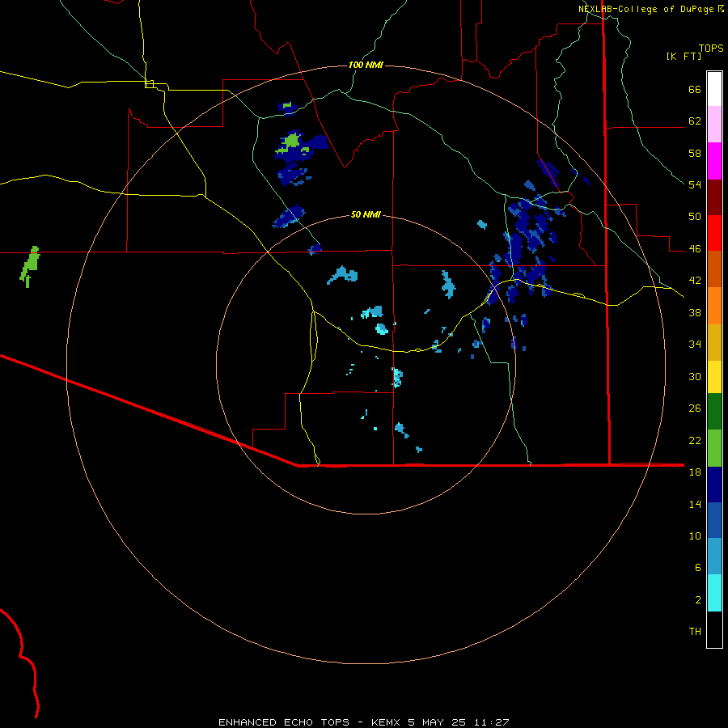This screenshot has width=728, height=728.
Task: Click legend value 66
Action: (695, 90)
